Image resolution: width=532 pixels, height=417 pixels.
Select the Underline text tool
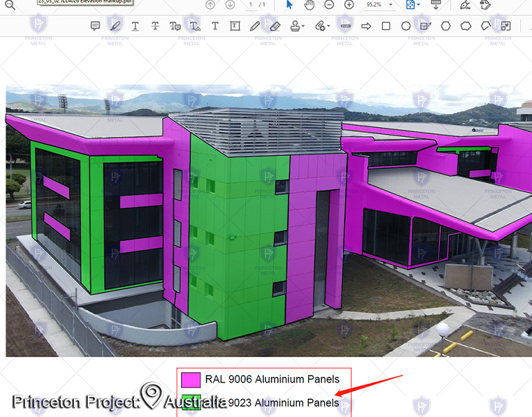click(x=135, y=26)
